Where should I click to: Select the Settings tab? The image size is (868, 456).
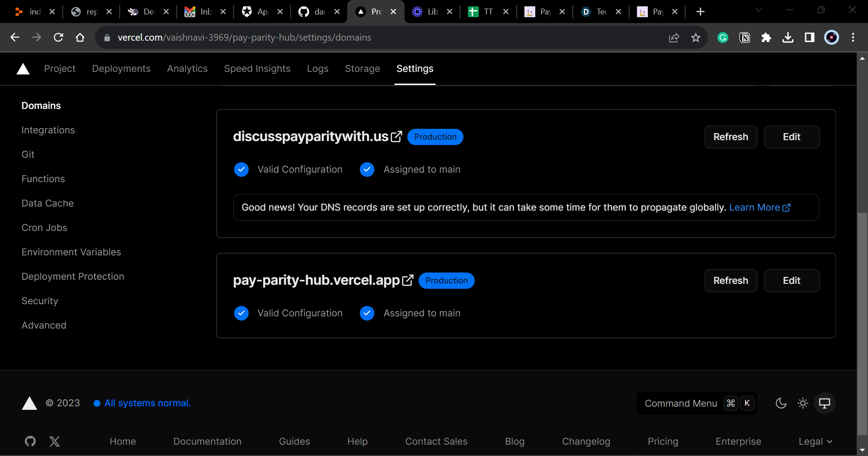[x=415, y=69]
